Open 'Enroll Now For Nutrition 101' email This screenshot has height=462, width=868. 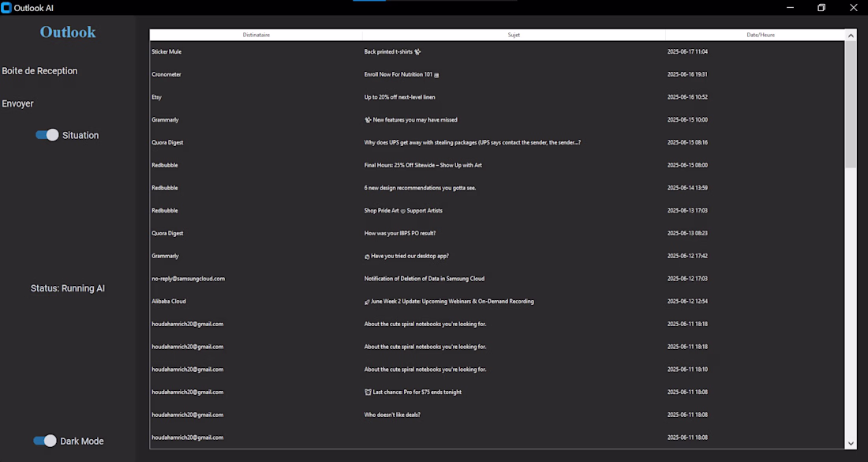tap(402, 74)
